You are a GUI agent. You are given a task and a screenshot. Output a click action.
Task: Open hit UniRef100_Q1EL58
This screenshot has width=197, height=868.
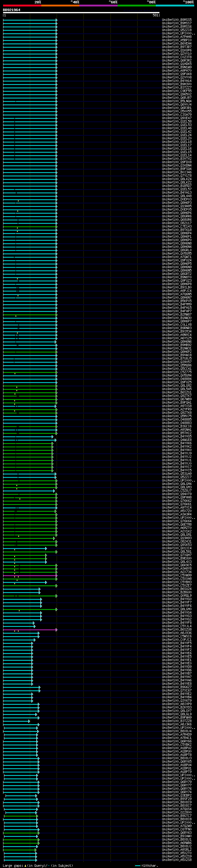pos(177,121)
